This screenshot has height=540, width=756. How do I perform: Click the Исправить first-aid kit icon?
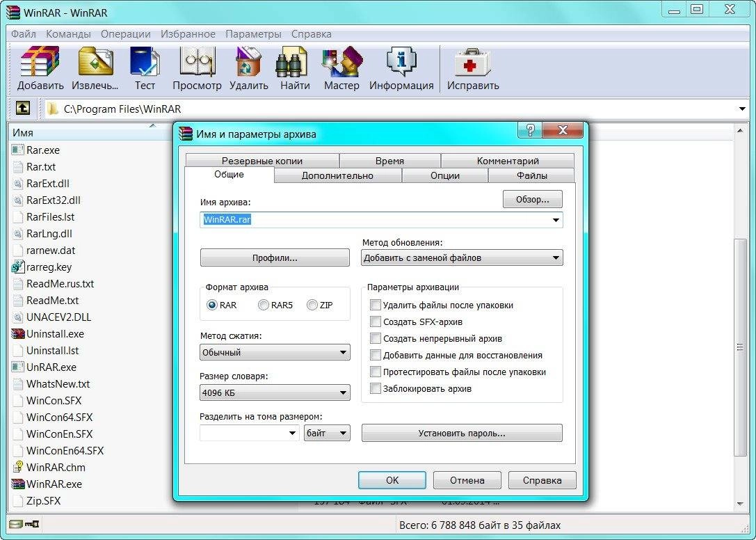(x=472, y=62)
